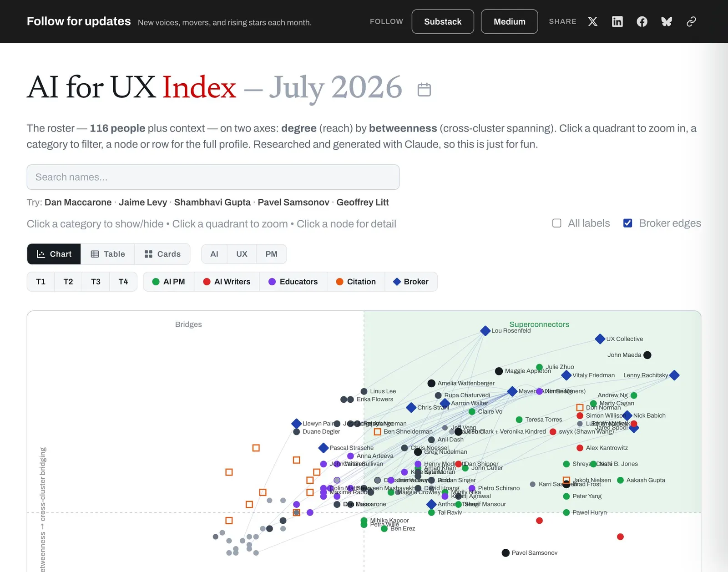Select the Vitaly Friedman diamond node
The width and height of the screenshot is (728, 572).
coord(566,375)
